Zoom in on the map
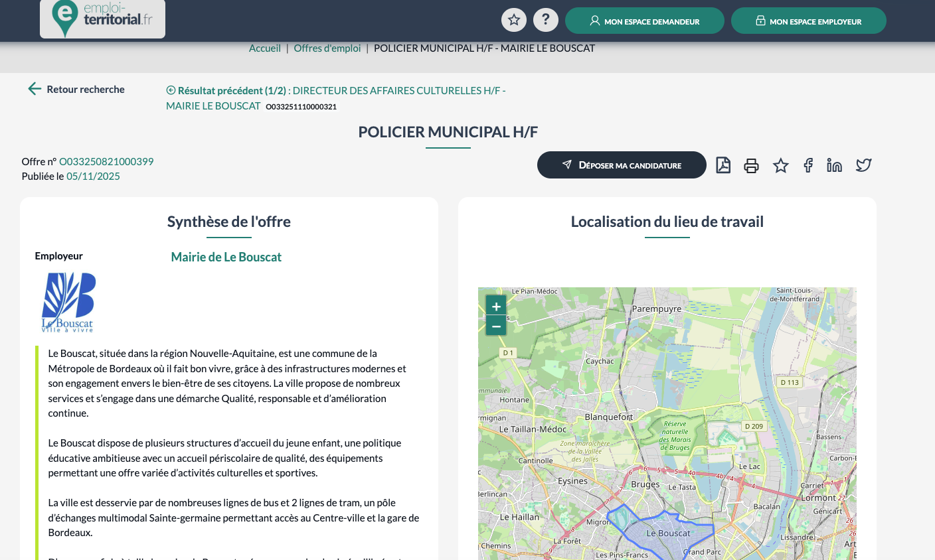935x560 pixels. tap(496, 306)
